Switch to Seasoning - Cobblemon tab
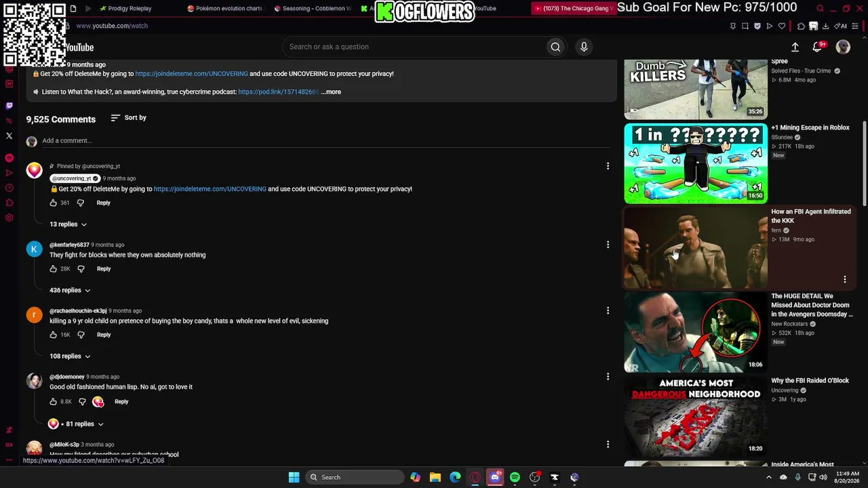The height and width of the screenshot is (488, 868). click(x=313, y=9)
